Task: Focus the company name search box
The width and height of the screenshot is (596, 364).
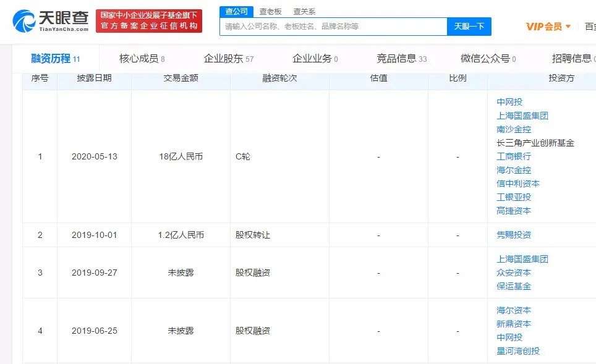Action: coord(333,27)
